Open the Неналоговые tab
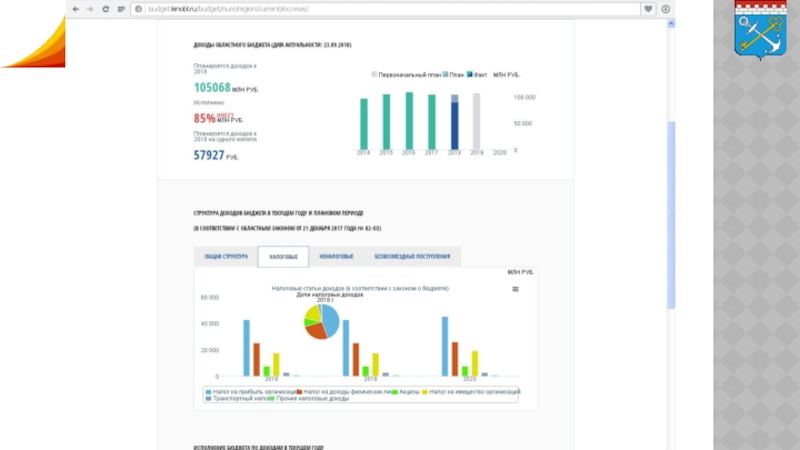 click(x=336, y=256)
